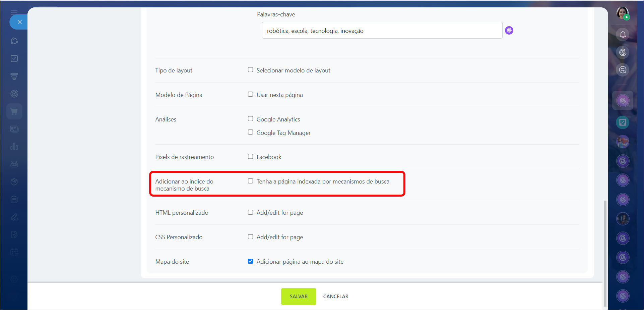Open the green checkbox chat icon in right panel
The height and width of the screenshot is (310, 644).
click(623, 122)
